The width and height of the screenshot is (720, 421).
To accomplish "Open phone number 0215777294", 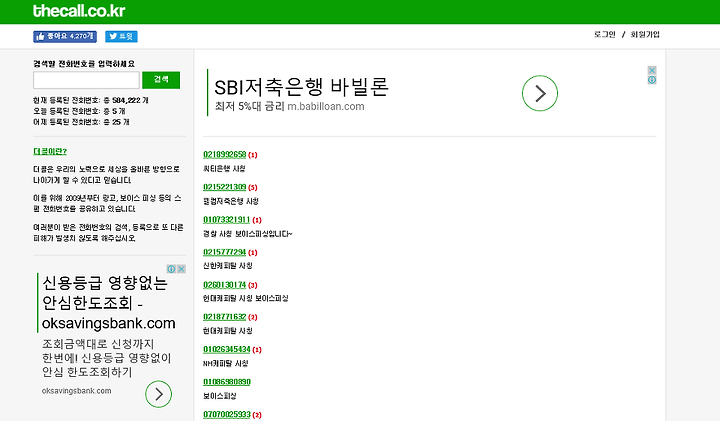I will tap(225, 252).
